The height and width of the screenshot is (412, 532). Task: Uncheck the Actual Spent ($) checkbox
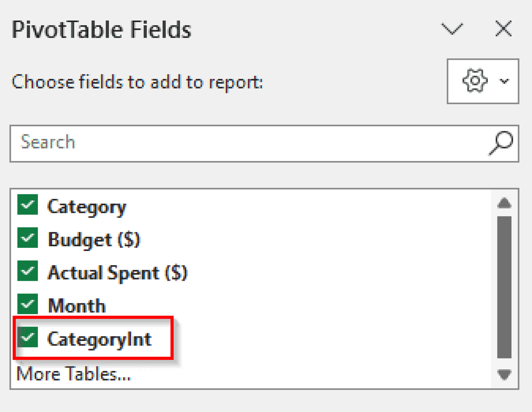(28, 271)
